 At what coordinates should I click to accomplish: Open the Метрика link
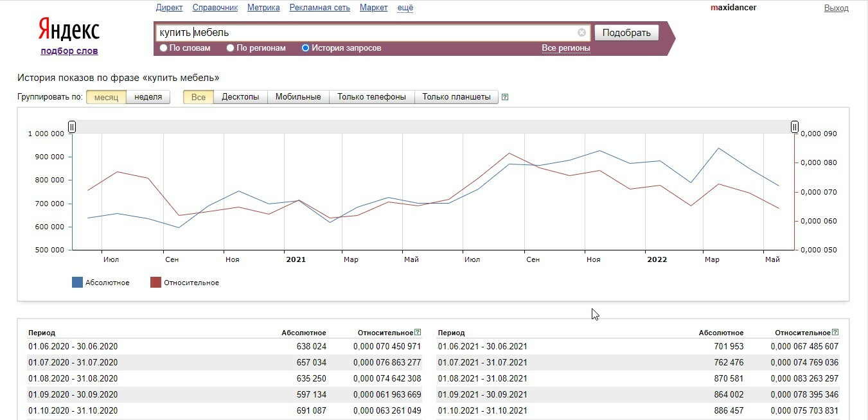(x=263, y=8)
